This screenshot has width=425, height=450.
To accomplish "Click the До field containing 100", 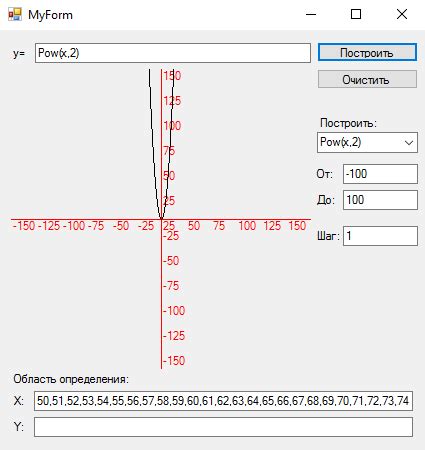I will tap(380, 200).
